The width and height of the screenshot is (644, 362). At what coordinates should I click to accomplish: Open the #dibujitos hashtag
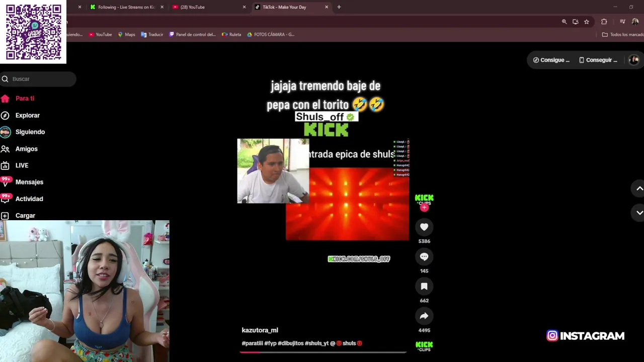click(290, 343)
